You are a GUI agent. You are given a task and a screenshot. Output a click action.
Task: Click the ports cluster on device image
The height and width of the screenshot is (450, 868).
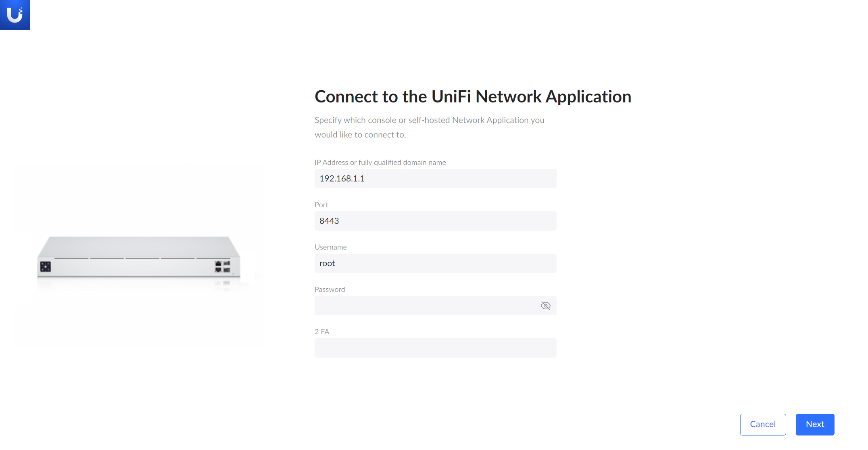(222, 267)
